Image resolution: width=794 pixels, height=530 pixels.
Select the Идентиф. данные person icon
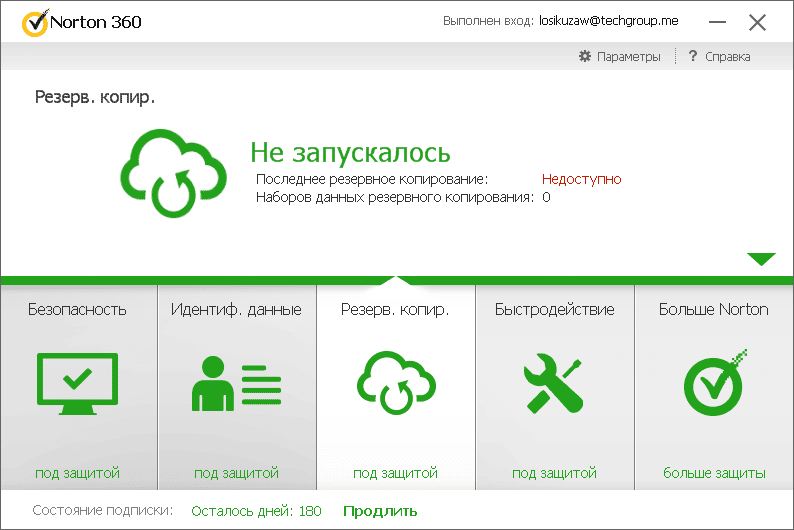point(236,383)
